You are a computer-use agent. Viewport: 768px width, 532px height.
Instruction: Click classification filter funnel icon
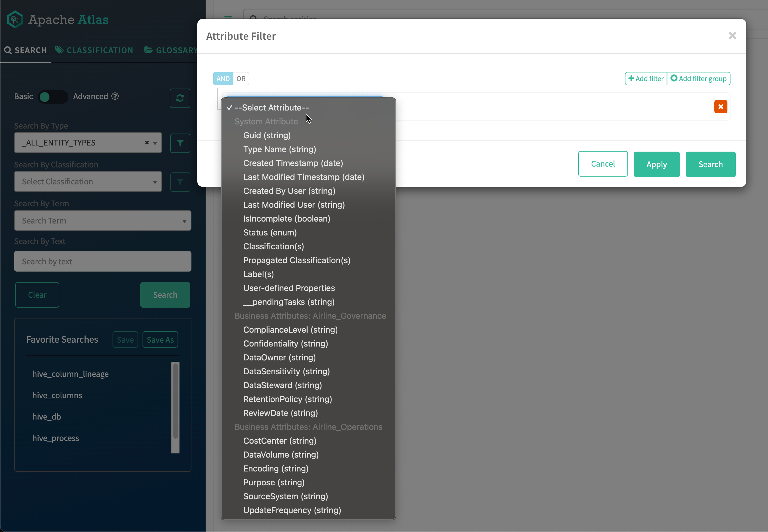180,182
